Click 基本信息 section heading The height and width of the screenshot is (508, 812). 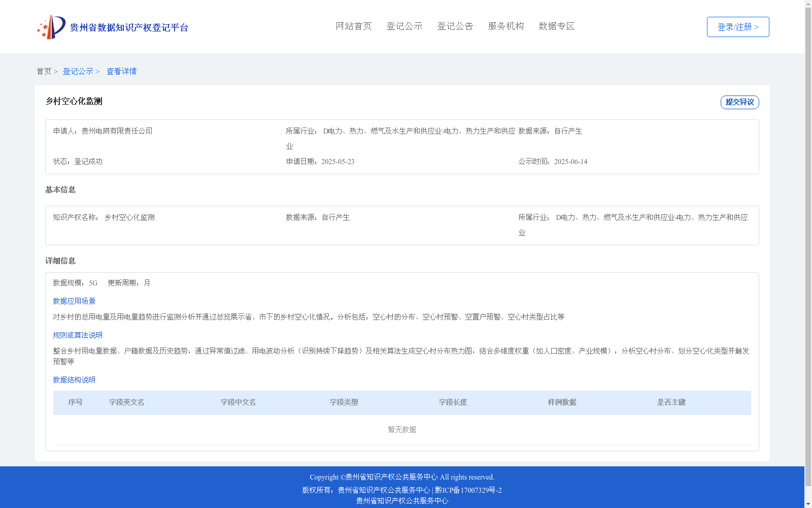60,189
